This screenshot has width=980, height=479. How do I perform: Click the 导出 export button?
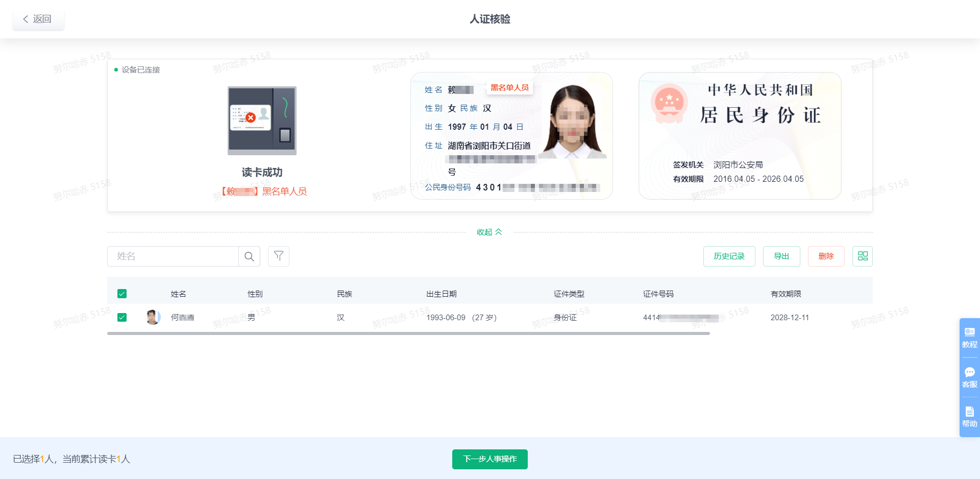tap(781, 256)
